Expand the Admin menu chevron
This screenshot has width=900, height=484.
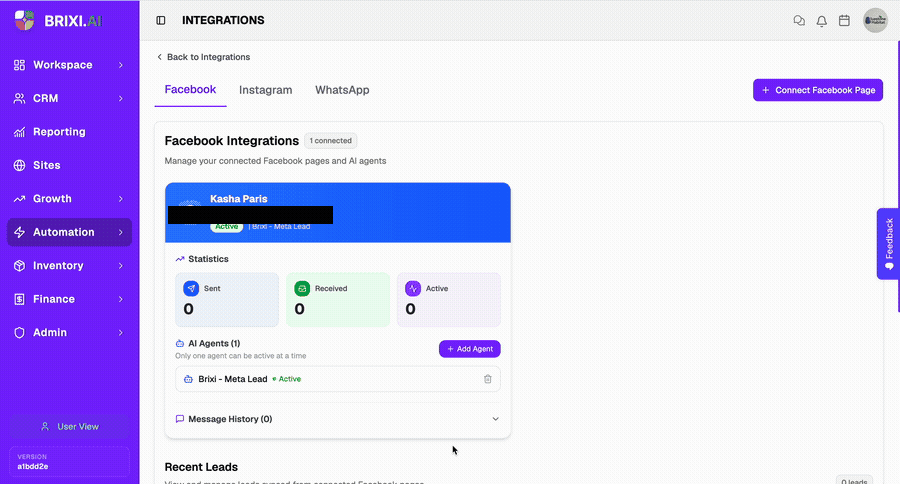121,332
